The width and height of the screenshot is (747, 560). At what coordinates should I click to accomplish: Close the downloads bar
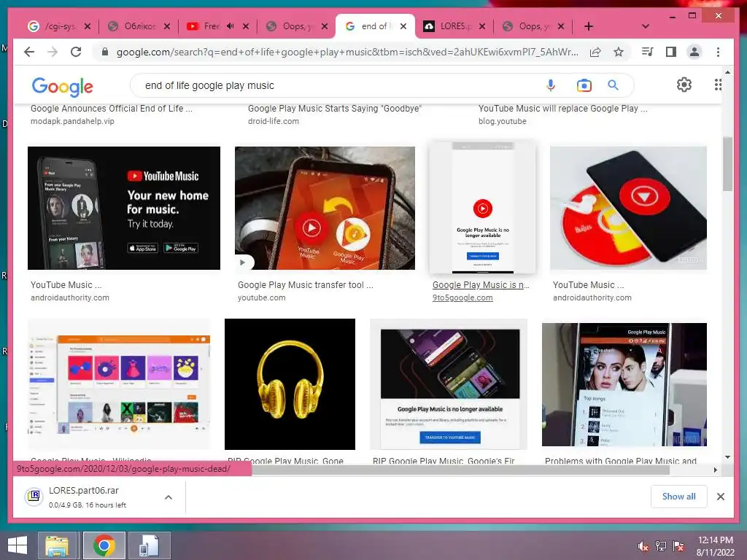pos(720,497)
